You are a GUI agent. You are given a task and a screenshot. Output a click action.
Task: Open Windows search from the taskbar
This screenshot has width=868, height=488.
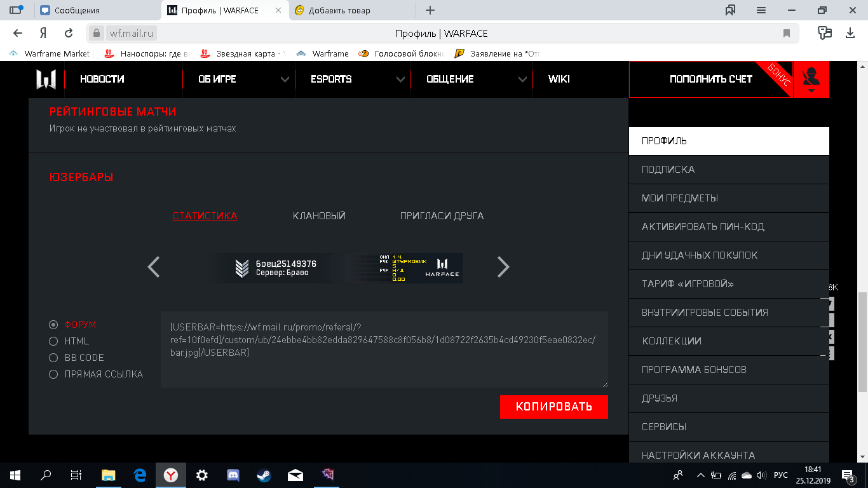[x=46, y=475]
